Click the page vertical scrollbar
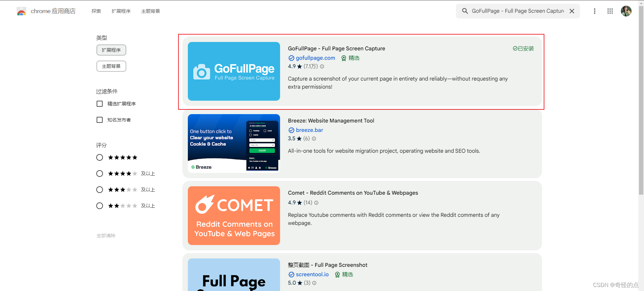644x291 pixels. coord(641,101)
